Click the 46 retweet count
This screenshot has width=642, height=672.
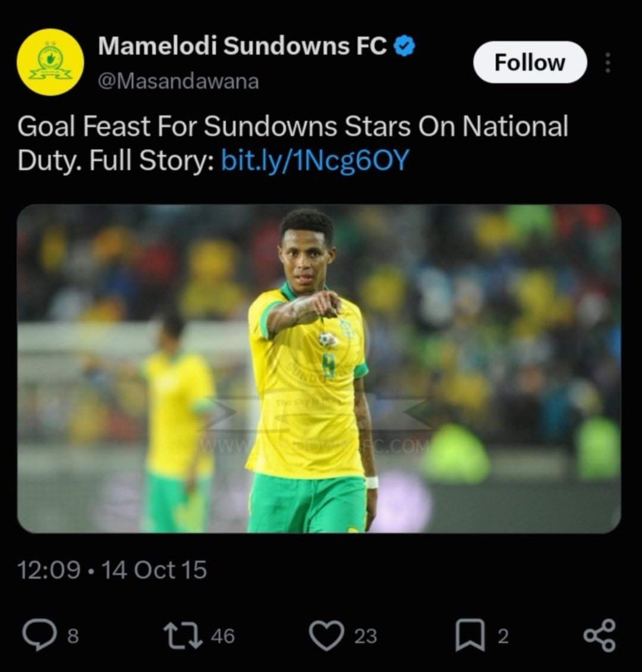(223, 636)
